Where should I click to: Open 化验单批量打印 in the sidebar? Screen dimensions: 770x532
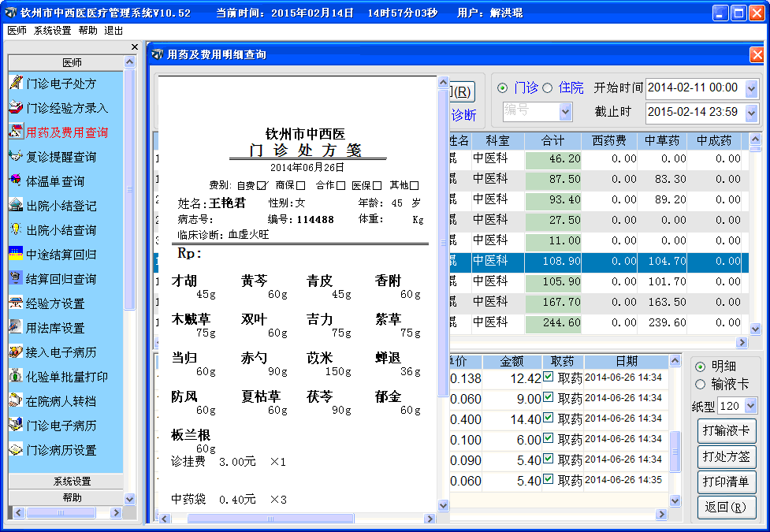(x=66, y=377)
